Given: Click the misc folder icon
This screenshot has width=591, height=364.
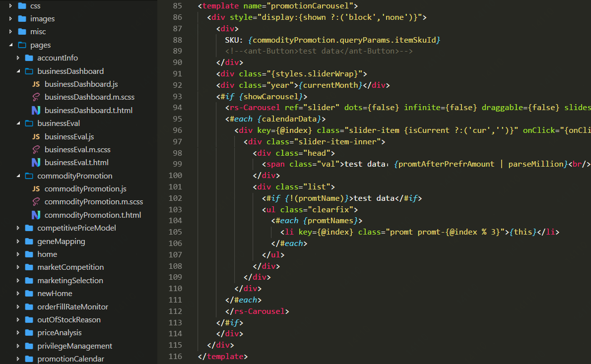Looking at the screenshot, I should coord(22,32).
